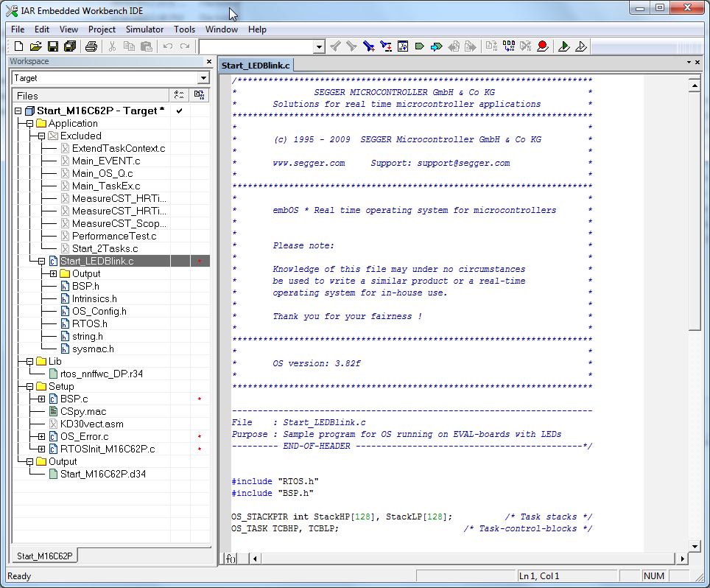Switch to the Start_LEDBlink.c editor tab
Viewport: 710px width, 588px height.
[256, 66]
